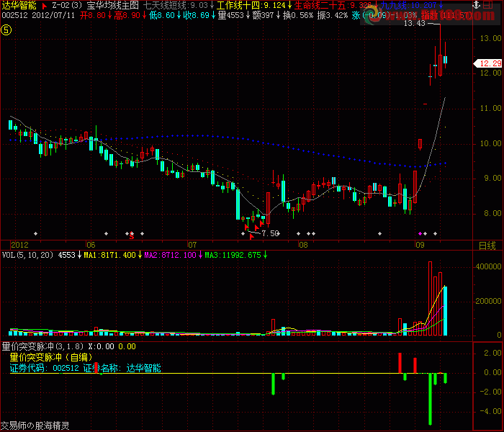The height and width of the screenshot is (432, 504).
Task: Click the 7.50 low price label
Action: [x=270, y=234]
